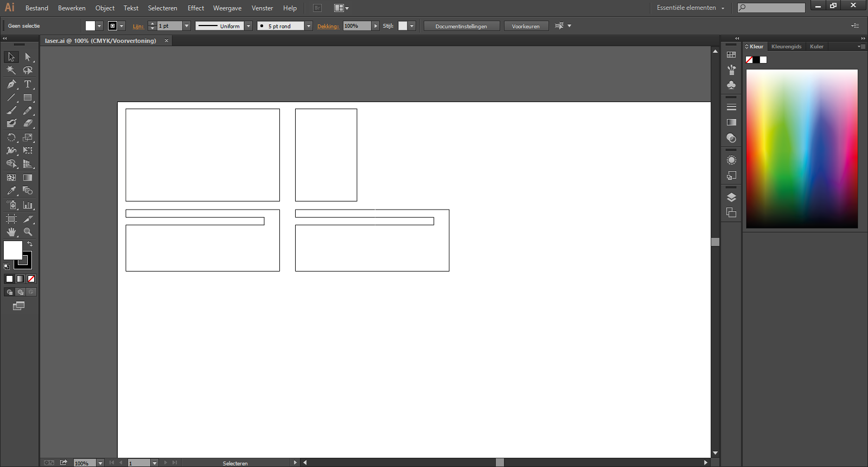Click the zoom level field at bottom
Screen dimensions: 868x467
(x=85, y=463)
